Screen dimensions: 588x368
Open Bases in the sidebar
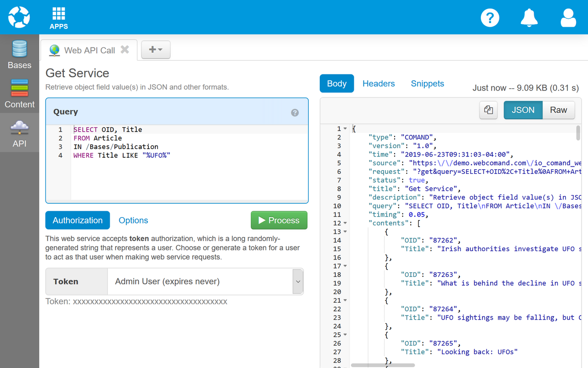[x=19, y=55]
